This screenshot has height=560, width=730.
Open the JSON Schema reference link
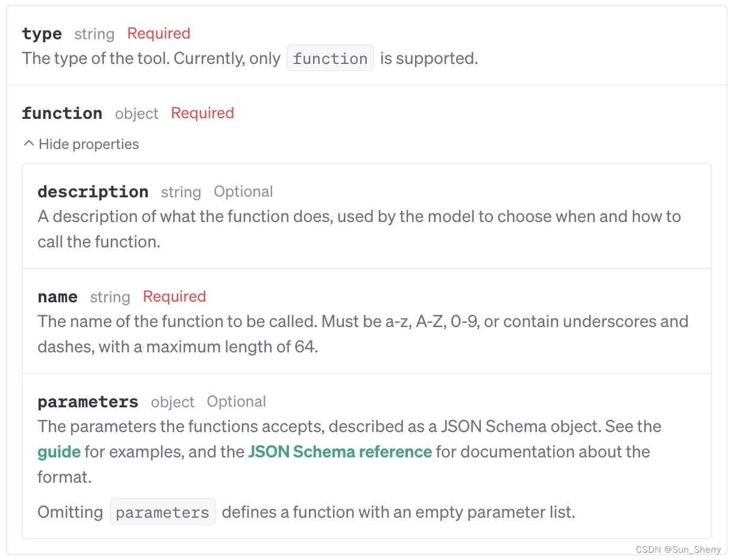pos(340,452)
